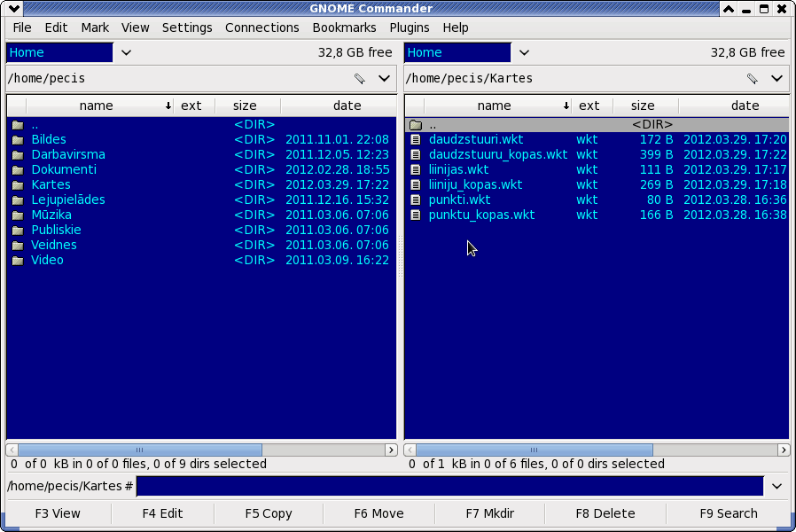Click the daudzstuuri.wkt file icon
The width and height of the screenshot is (796, 532).
pos(416,139)
